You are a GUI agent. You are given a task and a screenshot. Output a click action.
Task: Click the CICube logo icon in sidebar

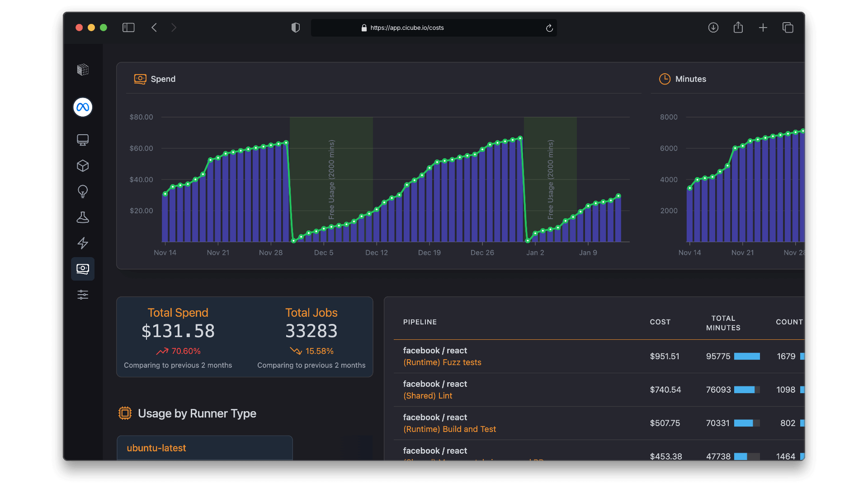[83, 70]
